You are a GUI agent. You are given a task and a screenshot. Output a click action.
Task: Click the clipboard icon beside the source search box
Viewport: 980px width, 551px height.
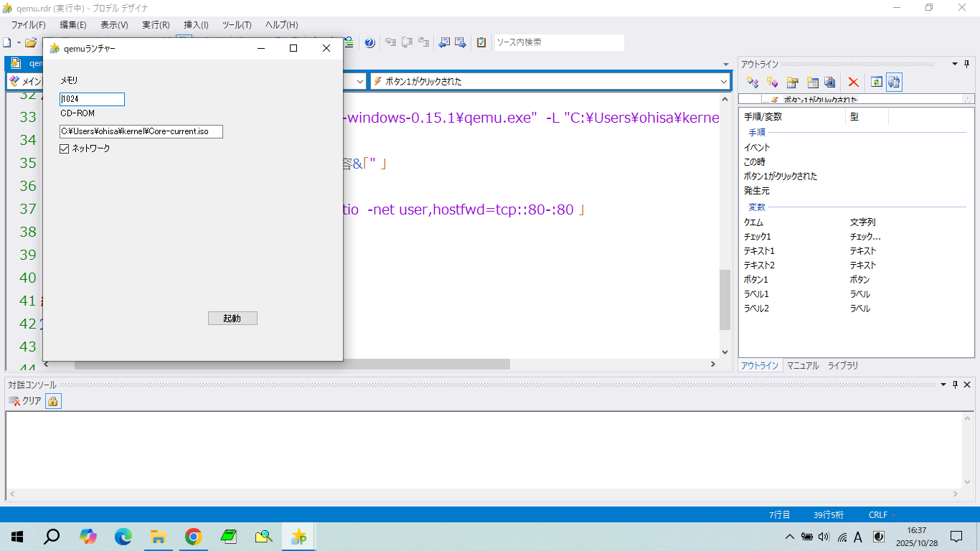point(481,42)
